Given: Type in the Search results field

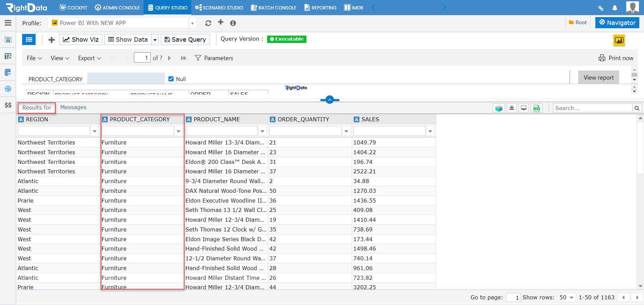Looking at the screenshot, I should coord(592,108).
